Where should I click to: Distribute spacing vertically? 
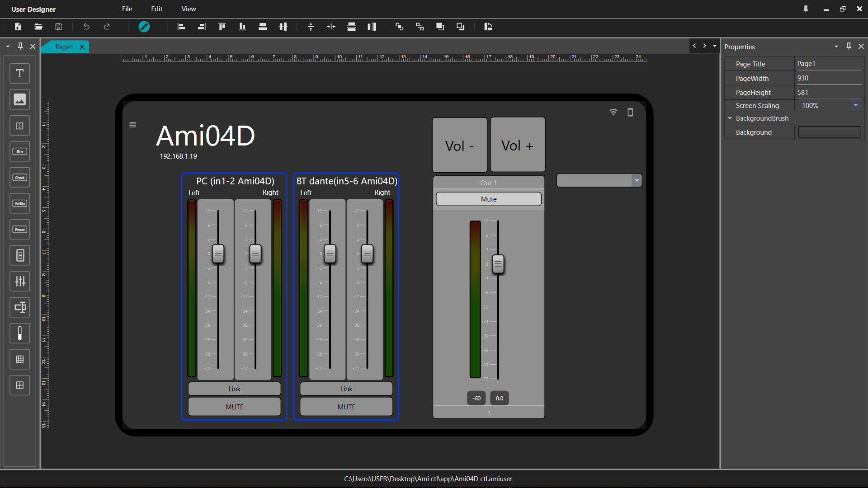coord(311,27)
